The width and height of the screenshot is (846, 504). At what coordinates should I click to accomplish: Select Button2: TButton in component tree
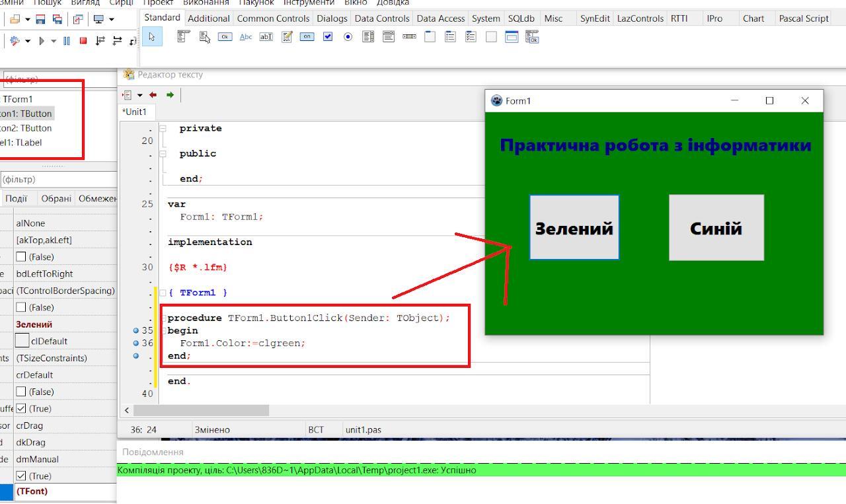26,128
